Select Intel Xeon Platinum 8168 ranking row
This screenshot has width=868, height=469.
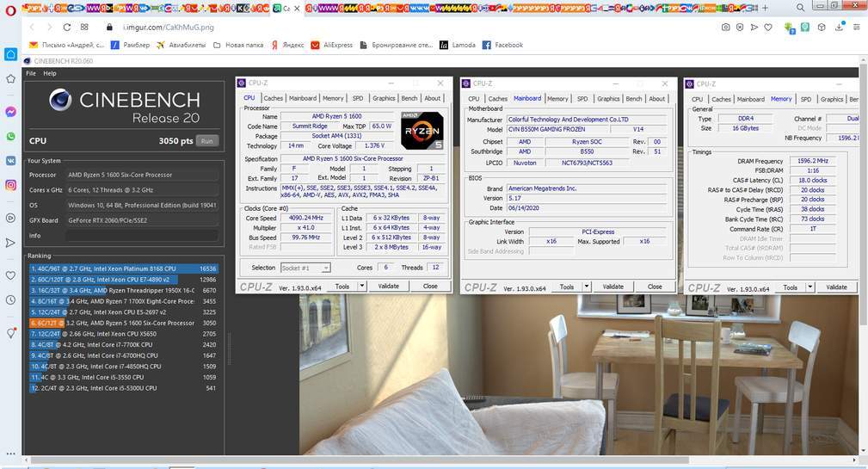click(x=123, y=268)
